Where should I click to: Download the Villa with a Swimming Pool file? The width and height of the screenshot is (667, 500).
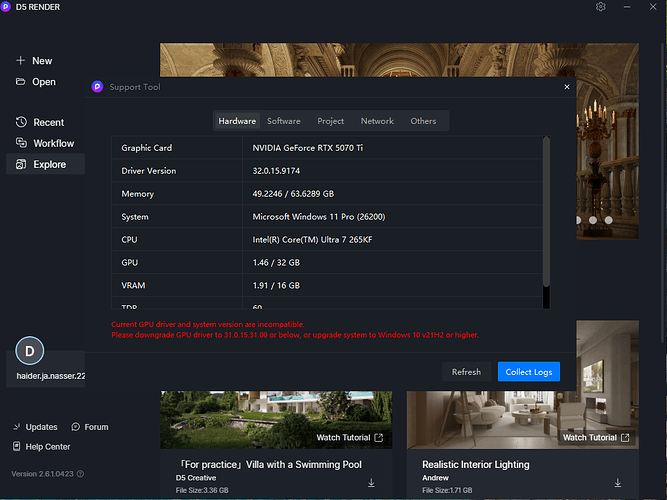coord(371,483)
